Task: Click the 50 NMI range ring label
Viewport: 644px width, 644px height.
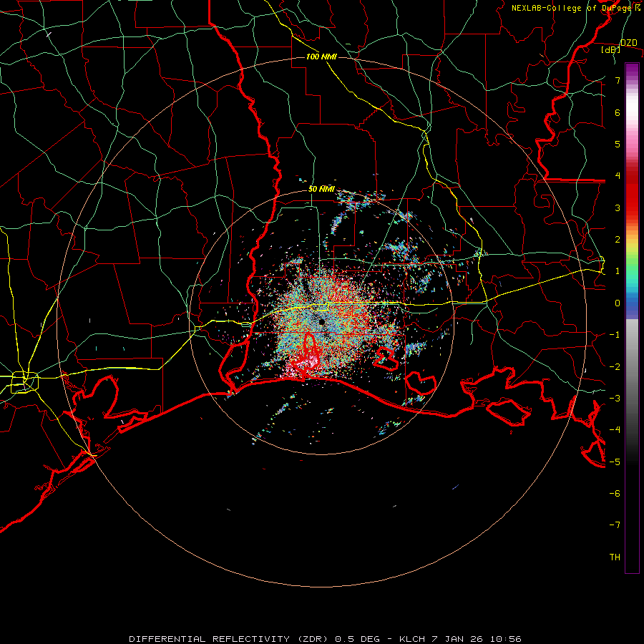Action: (321, 189)
